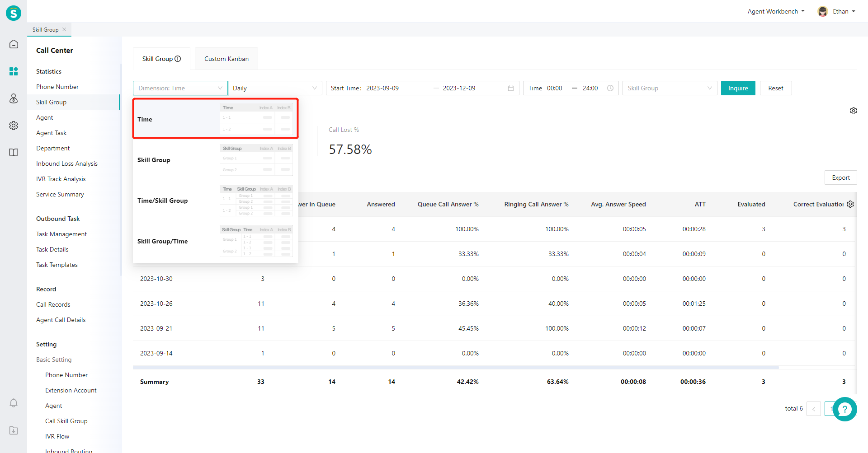Choose Skill Group dimension option
Viewport: 868px width, 453px height.
point(216,160)
